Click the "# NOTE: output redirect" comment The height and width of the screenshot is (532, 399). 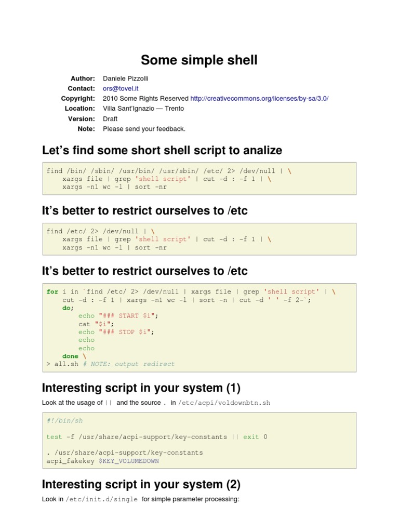click(x=132, y=364)
